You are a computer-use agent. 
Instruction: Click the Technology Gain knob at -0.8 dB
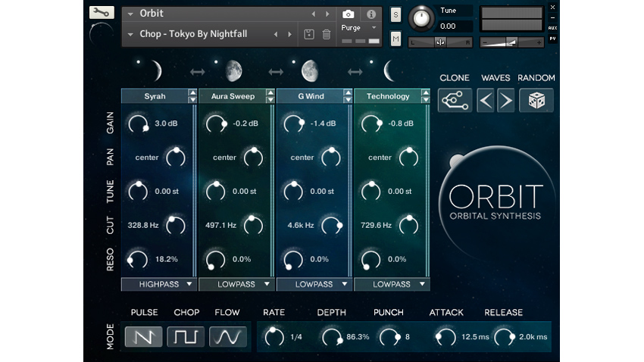(x=371, y=123)
